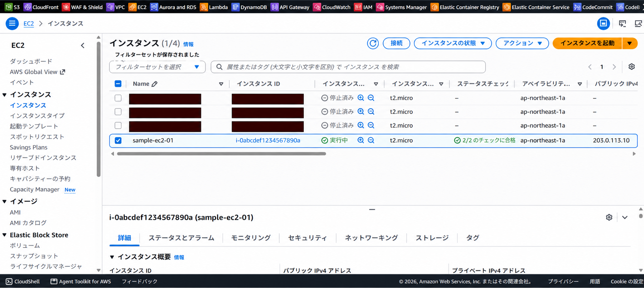Viewport: 644px width, 288px height.
Task: Open the DynamoDB shortcut icon
Action: pyautogui.click(x=235, y=7)
